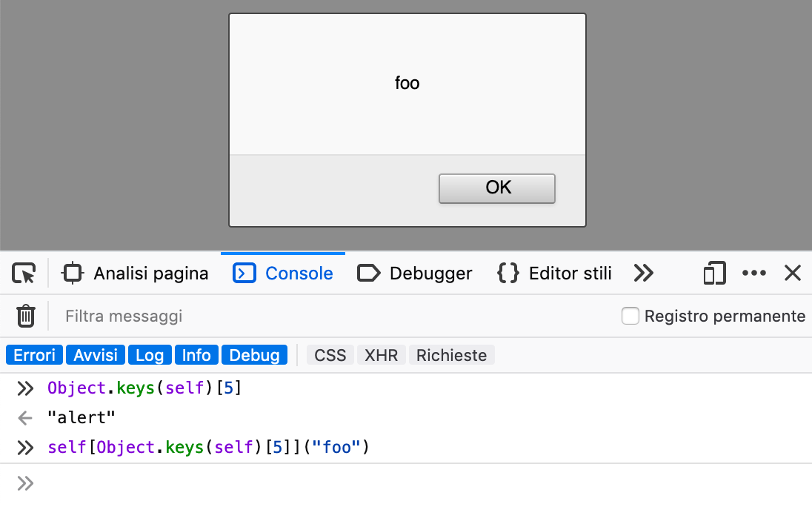812x507 pixels.
Task: Click the Filtra messaggi filter field
Action: coord(296,317)
